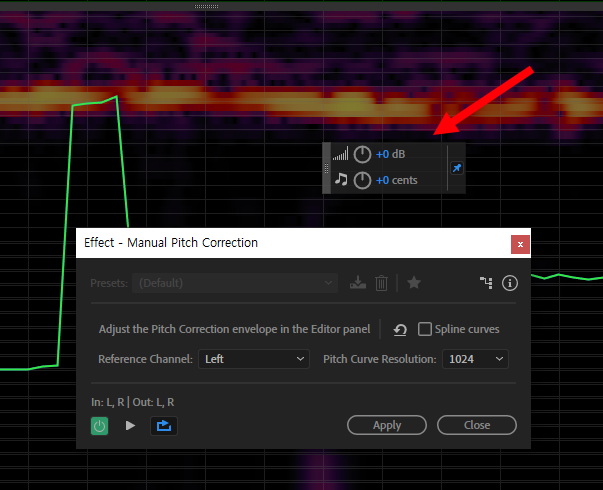This screenshot has width=603, height=490.
Task: Enable the Spline curves checkbox
Action: click(x=425, y=329)
